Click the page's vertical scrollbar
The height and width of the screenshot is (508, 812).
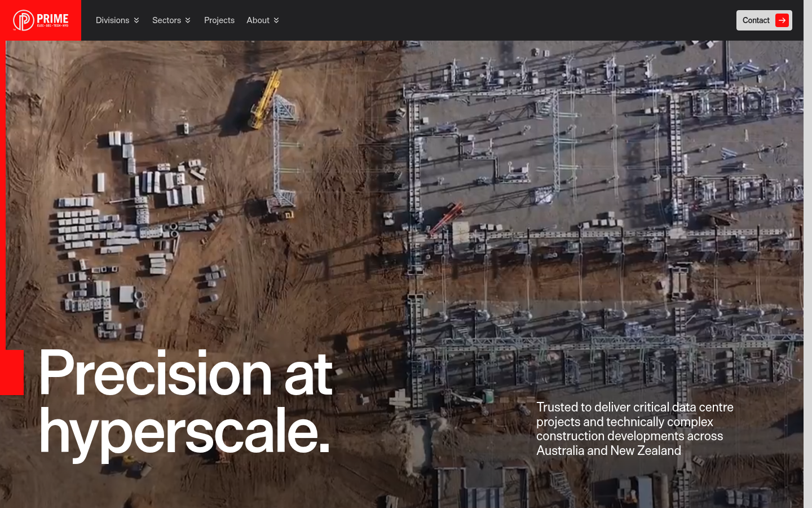pos(807,254)
